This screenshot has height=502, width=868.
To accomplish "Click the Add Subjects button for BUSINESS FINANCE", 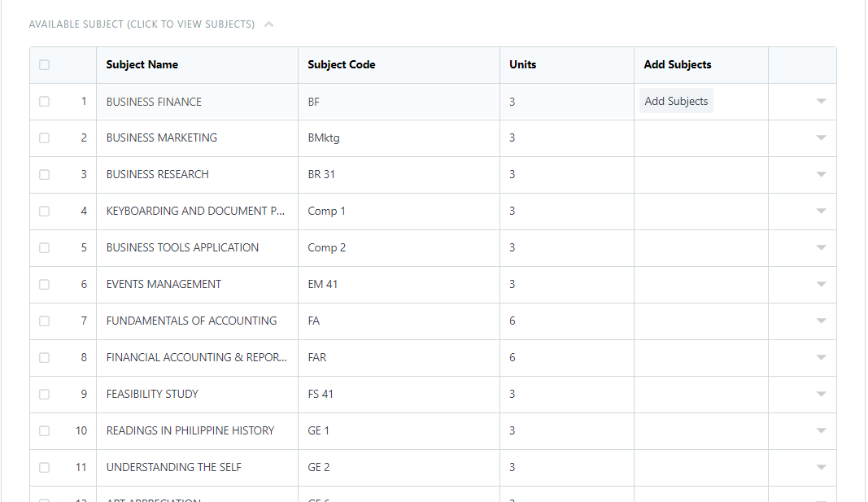I will tap(675, 101).
